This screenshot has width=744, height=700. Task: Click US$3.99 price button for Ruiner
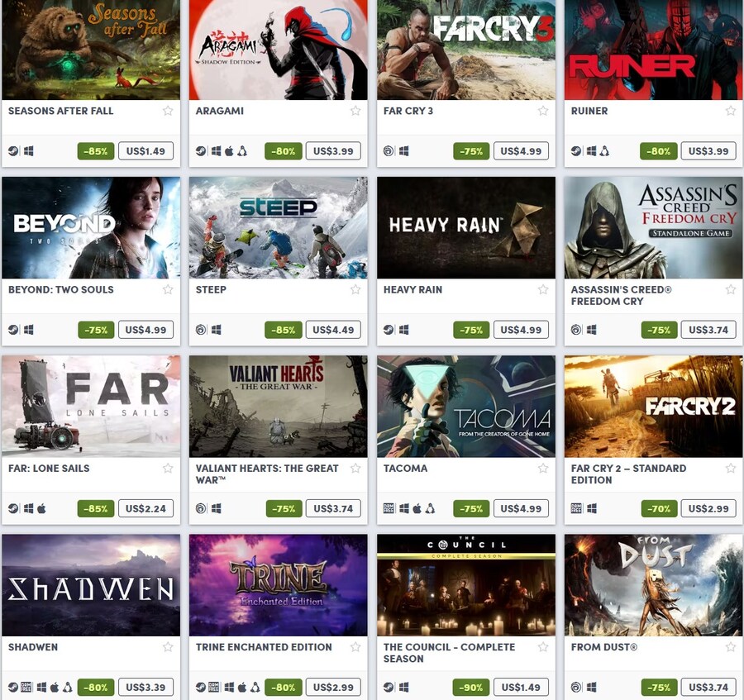click(708, 151)
